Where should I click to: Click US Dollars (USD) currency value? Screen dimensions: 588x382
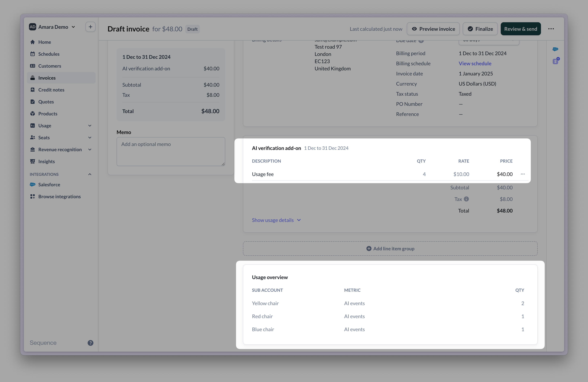477,84
